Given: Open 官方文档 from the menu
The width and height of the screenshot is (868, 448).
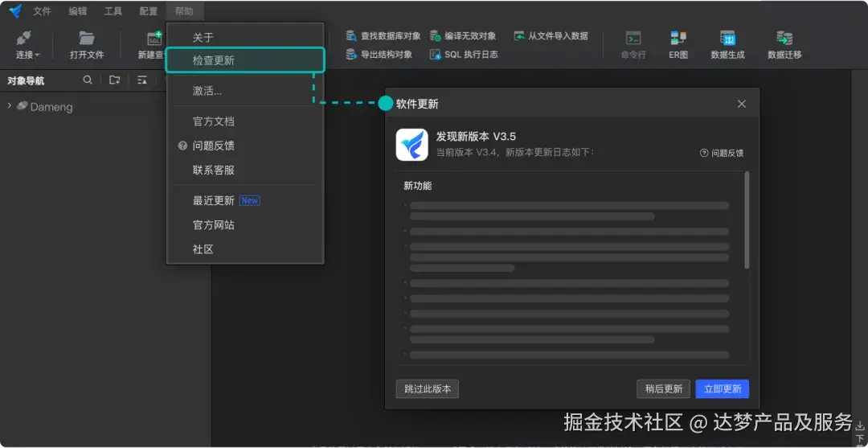Looking at the screenshot, I should point(245,121).
